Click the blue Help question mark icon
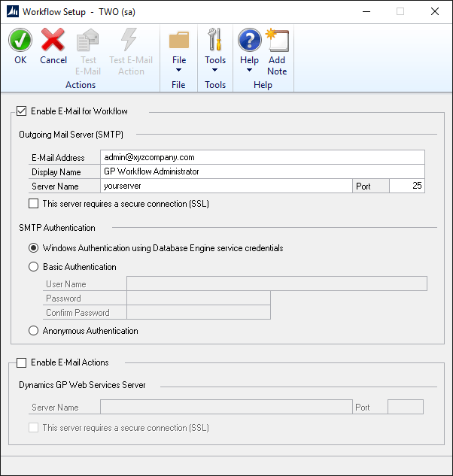The height and width of the screenshot is (476, 453). (249, 41)
